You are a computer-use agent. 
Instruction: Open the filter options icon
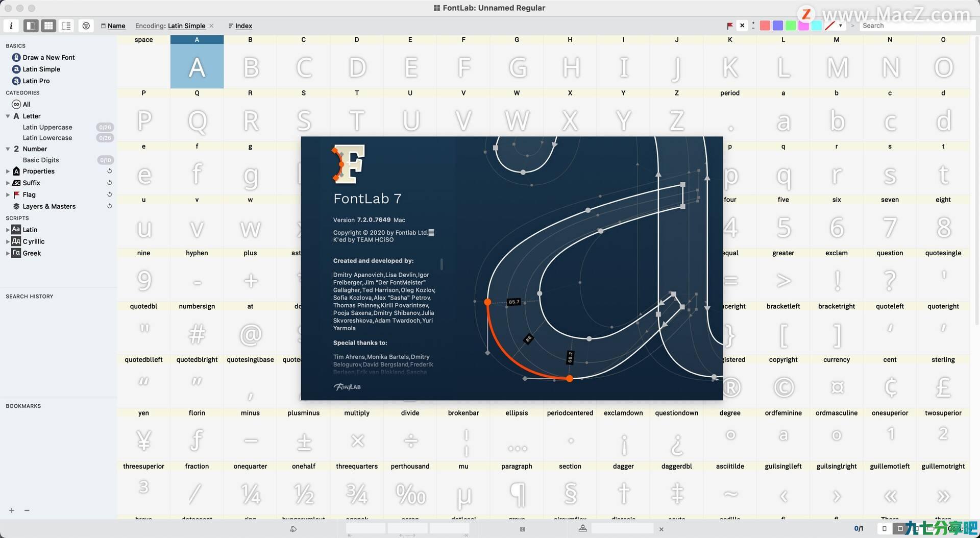[86, 26]
